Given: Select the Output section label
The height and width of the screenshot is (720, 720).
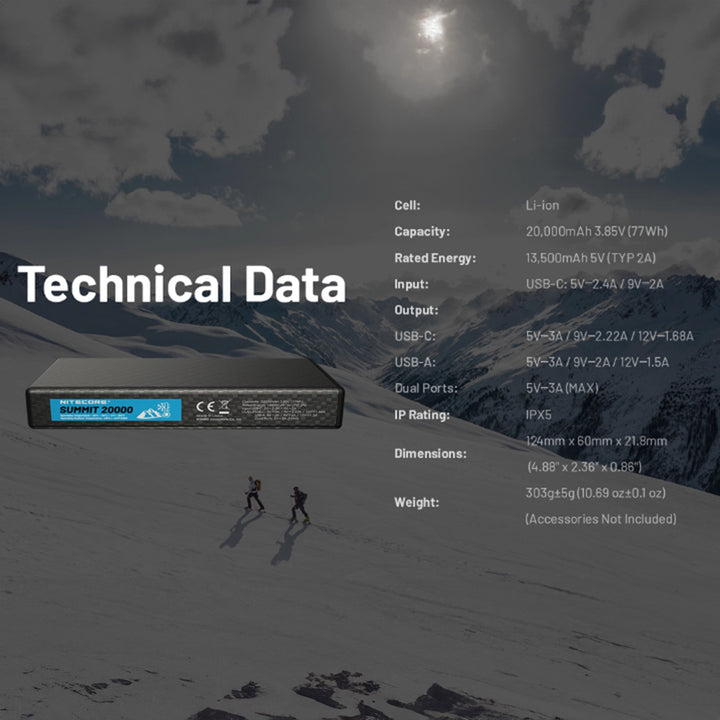Looking at the screenshot, I should pyautogui.click(x=417, y=310).
